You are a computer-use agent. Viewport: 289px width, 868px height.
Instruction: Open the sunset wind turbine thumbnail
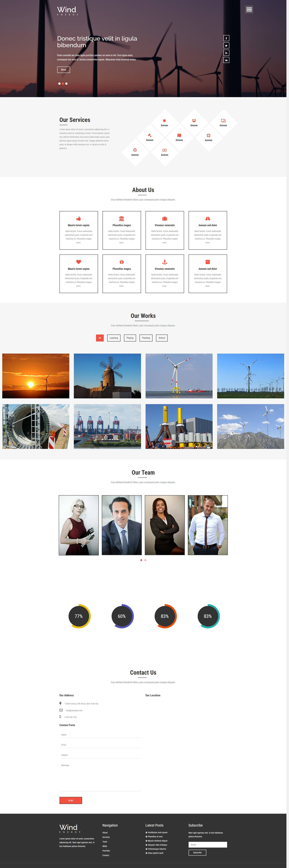tap(36, 376)
